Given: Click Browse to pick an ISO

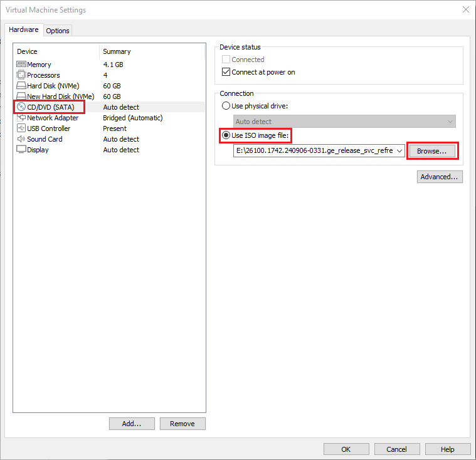Looking at the screenshot, I should pyautogui.click(x=432, y=151).
